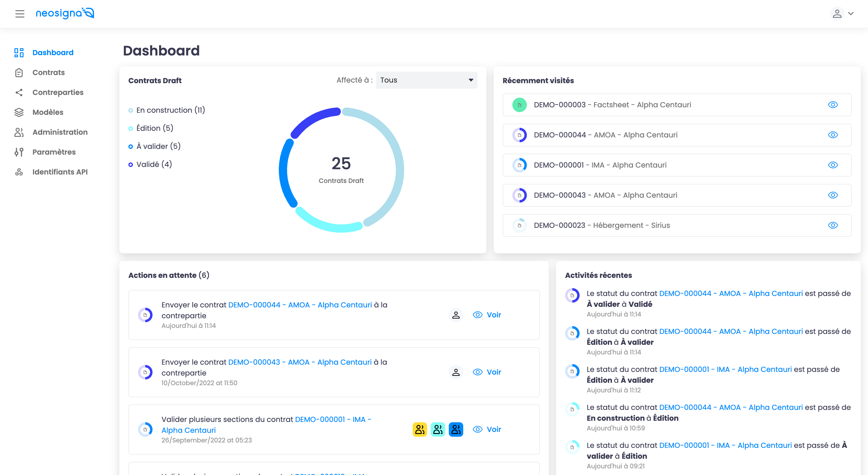View DEMO-000001 IMA via eye icon
Image resolution: width=868 pixels, height=475 pixels.
tap(833, 165)
